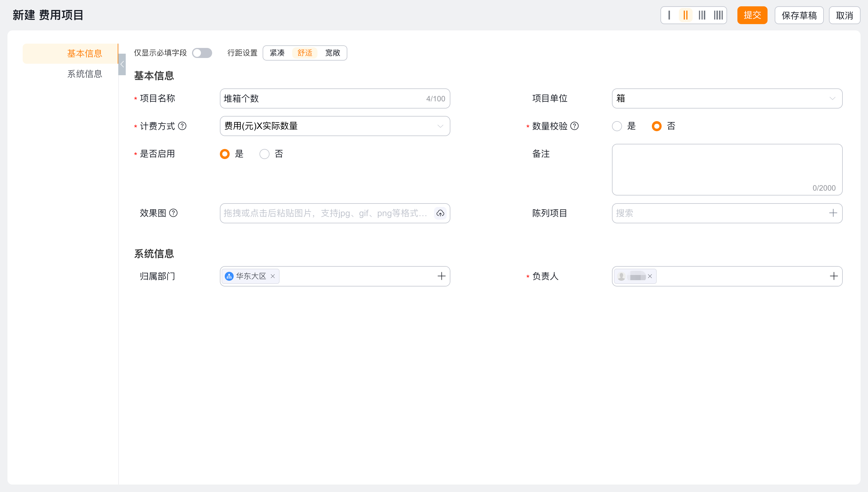Set row spacing to 紧凑
Image resolution: width=868 pixels, height=492 pixels.
coord(277,53)
